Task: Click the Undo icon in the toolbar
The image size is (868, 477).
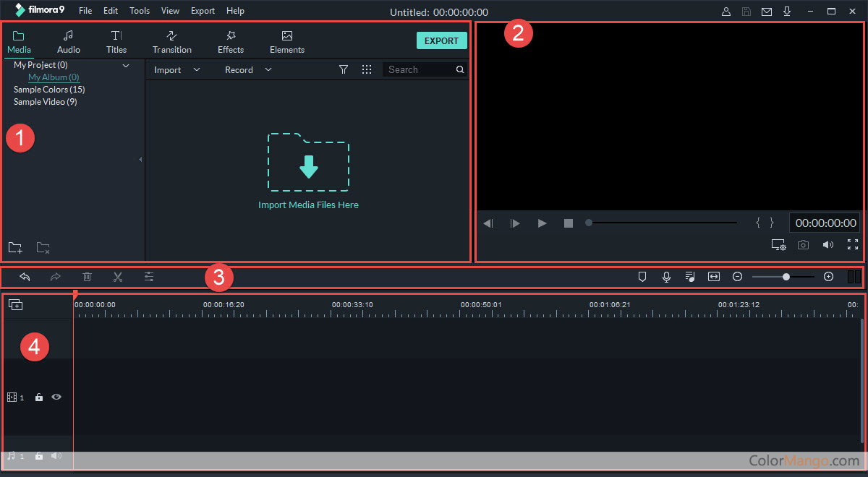Action: tap(25, 277)
